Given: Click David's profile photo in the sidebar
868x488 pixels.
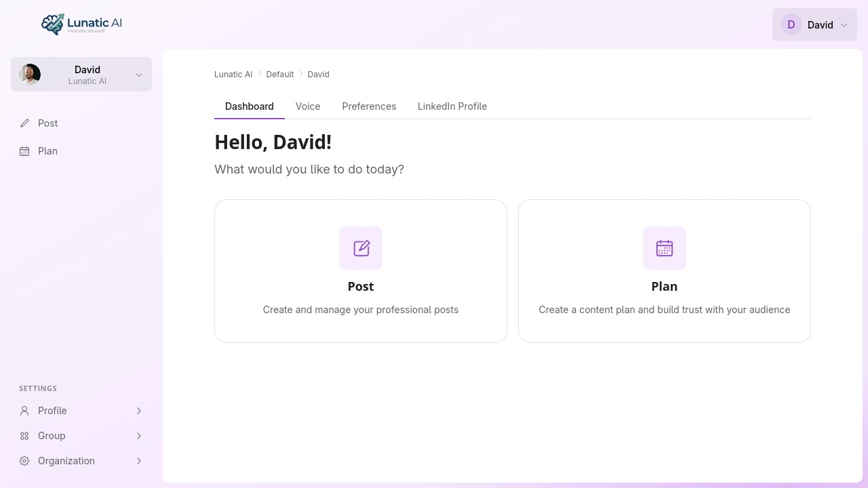Looking at the screenshot, I should point(29,74).
